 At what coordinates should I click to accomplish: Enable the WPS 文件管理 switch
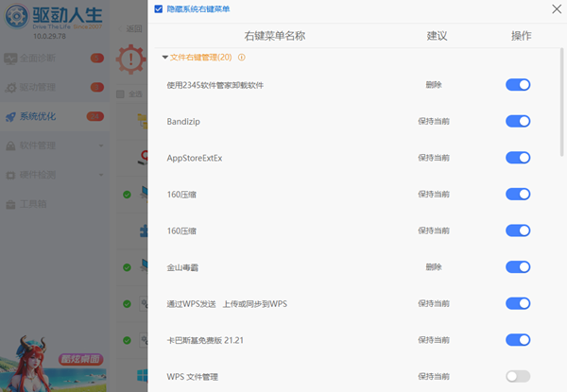point(518,377)
